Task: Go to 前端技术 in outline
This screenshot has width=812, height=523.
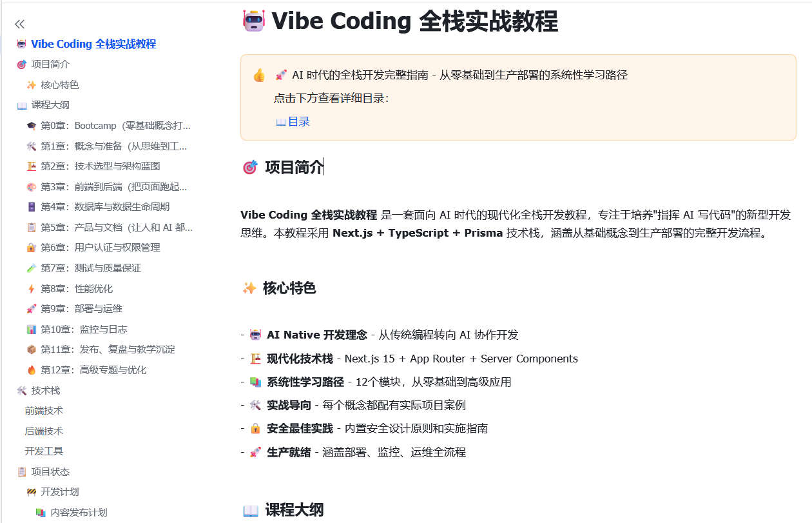Action: pyautogui.click(x=44, y=411)
